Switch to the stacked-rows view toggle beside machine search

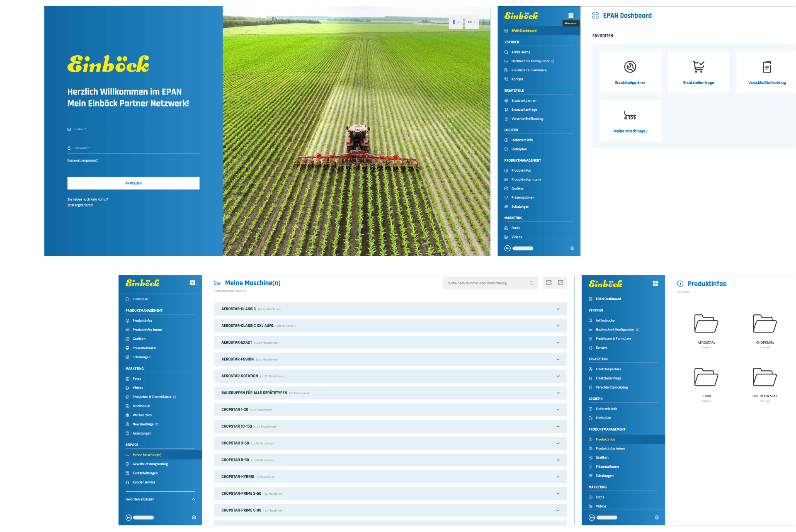(x=549, y=283)
